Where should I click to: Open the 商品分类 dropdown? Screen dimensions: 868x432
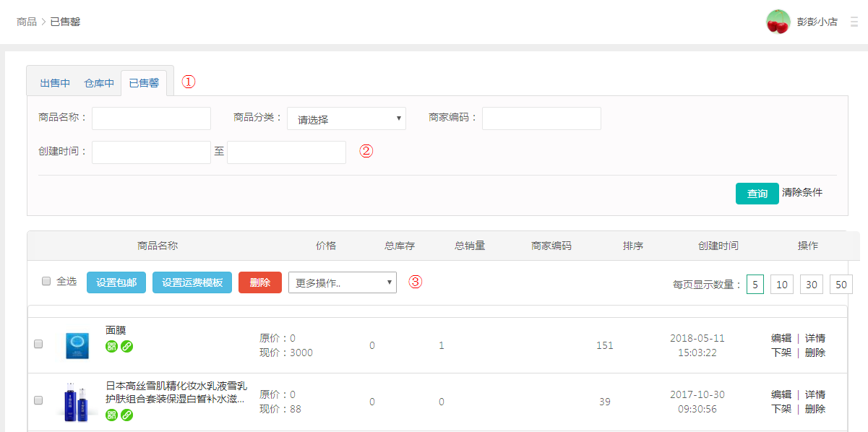[346, 119]
